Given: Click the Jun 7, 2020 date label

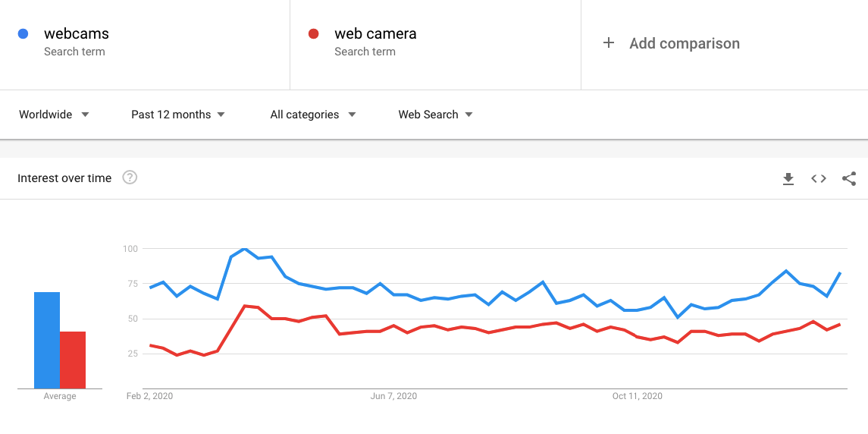Looking at the screenshot, I should (393, 396).
